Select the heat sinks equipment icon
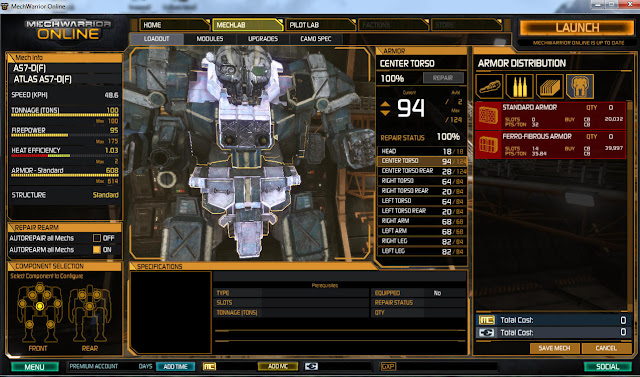Screen dimensions: 640x377 click(549, 86)
